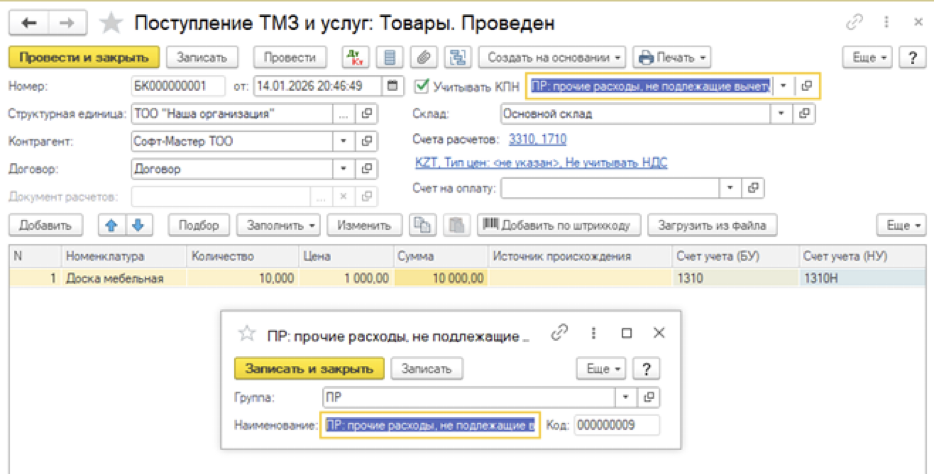Move row up with arrow icon
The image size is (934, 474).
pos(112,225)
